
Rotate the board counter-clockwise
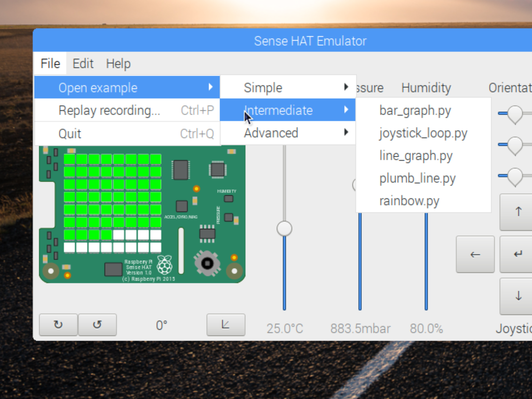pyautogui.click(x=97, y=325)
